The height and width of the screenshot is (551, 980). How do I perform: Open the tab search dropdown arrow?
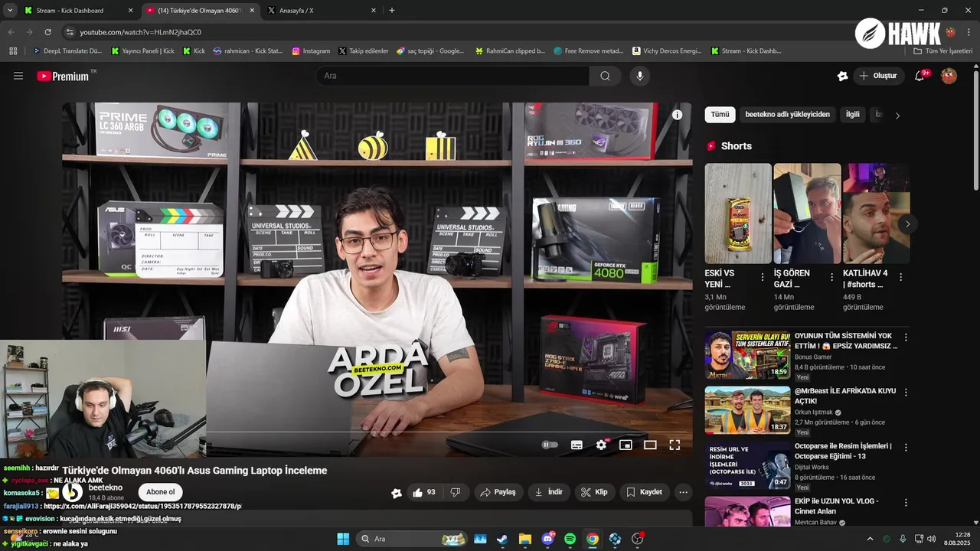[10, 11]
